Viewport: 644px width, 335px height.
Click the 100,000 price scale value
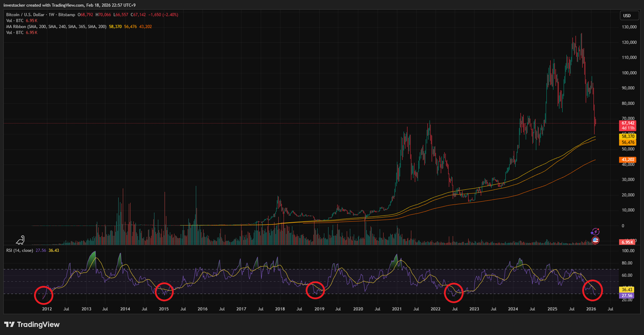pos(629,72)
